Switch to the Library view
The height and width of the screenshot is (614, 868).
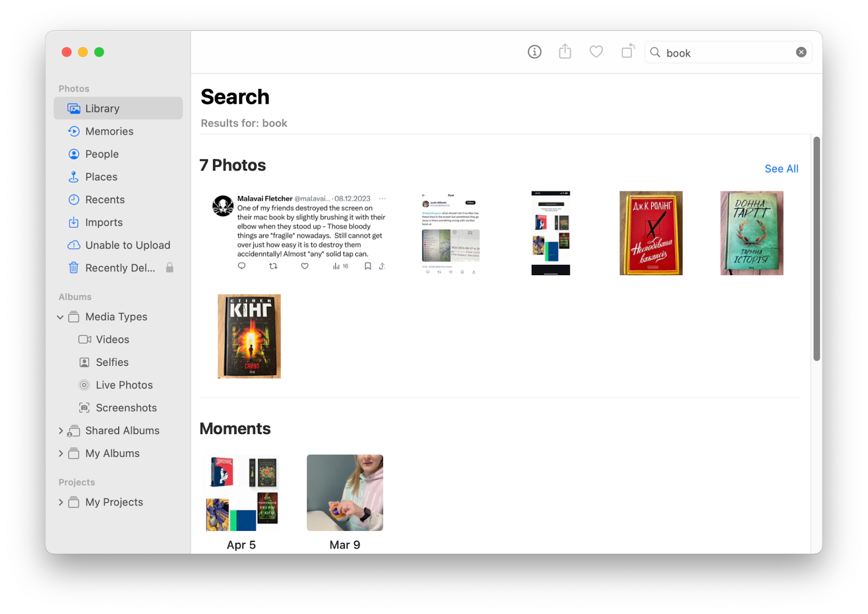click(x=103, y=108)
